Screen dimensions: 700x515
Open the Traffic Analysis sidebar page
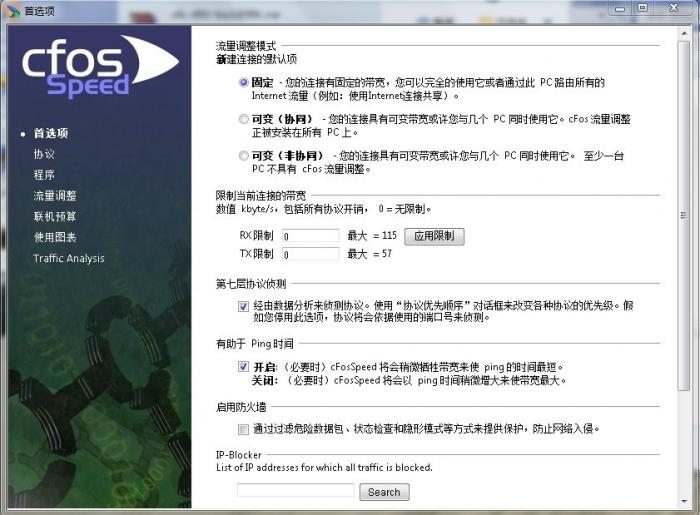click(x=69, y=258)
